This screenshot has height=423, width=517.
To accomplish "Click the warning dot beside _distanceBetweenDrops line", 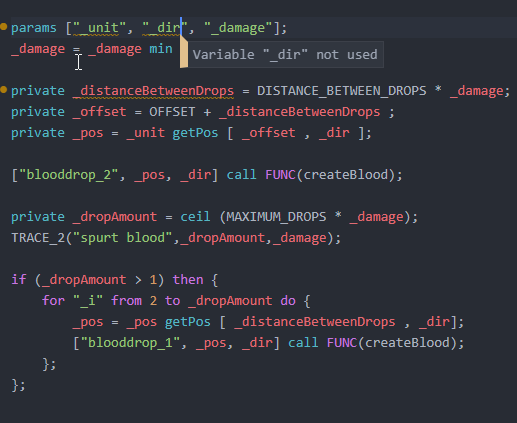I will pos(4,90).
